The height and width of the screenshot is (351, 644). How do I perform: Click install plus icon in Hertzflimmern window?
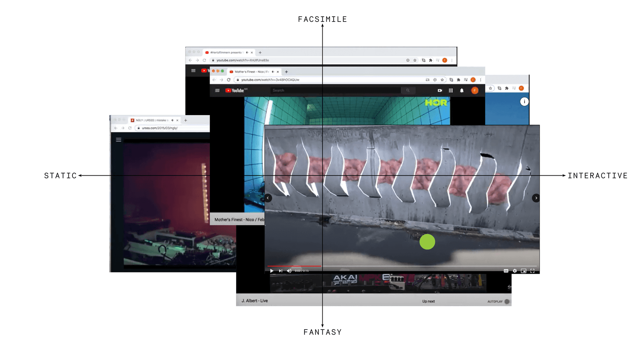408,60
